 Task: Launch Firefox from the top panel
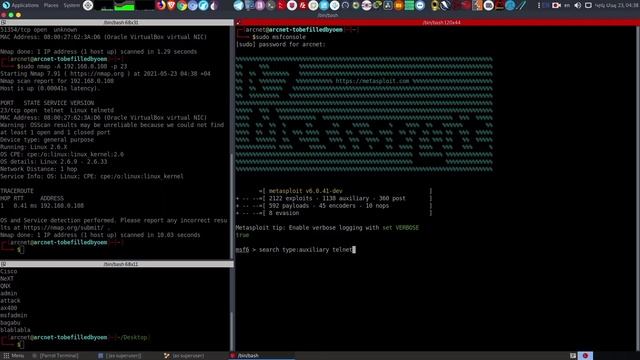(161, 5)
